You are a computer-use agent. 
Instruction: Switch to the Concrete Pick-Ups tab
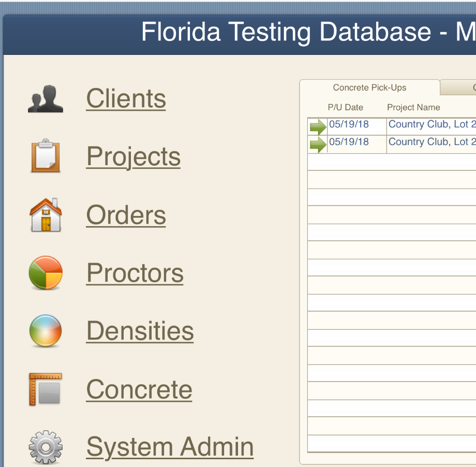tap(369, 87)
